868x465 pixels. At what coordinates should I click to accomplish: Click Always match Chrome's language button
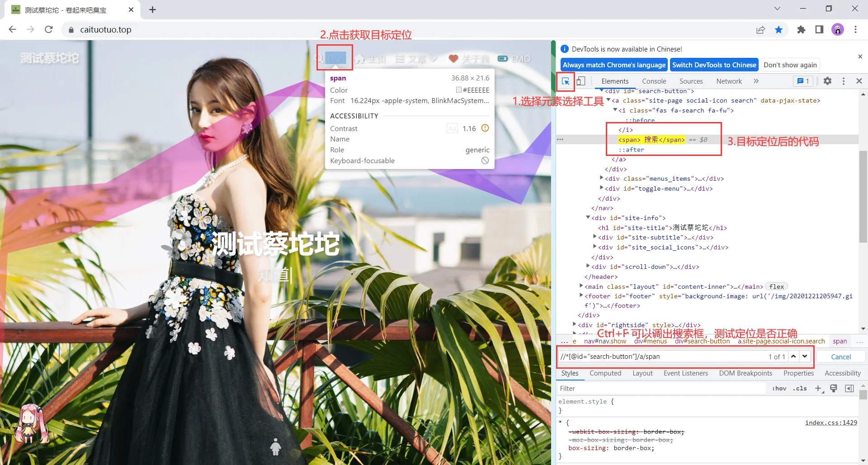[614, 65]
